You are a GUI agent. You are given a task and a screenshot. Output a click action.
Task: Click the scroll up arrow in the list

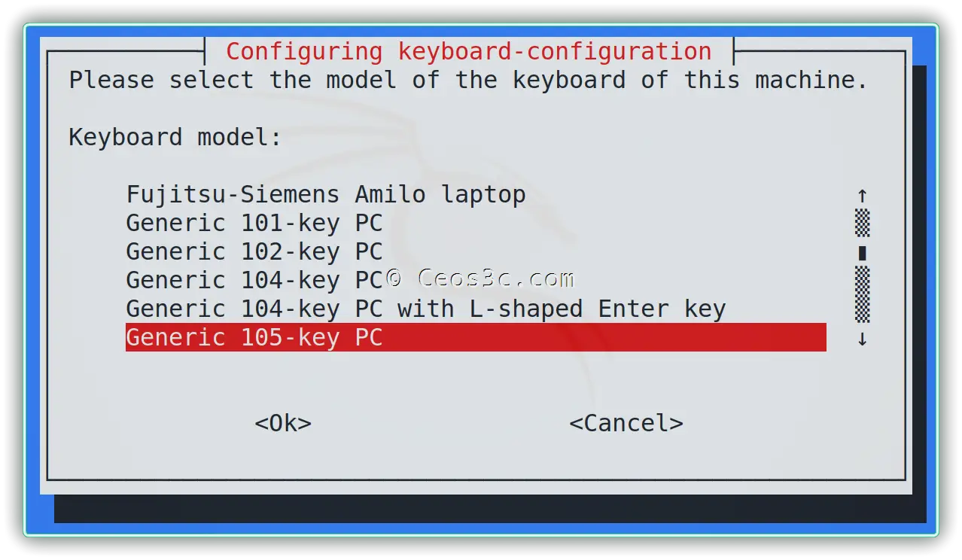(x=863, y=196)
